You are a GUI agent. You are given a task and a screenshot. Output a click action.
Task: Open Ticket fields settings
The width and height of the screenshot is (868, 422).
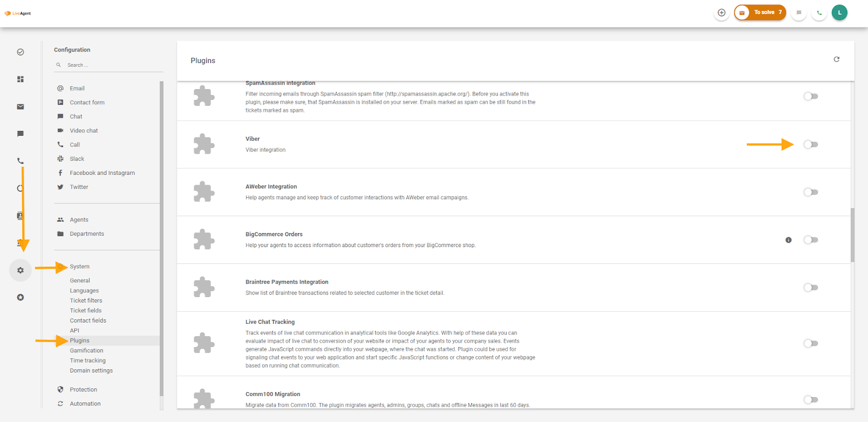pos(86,311)
